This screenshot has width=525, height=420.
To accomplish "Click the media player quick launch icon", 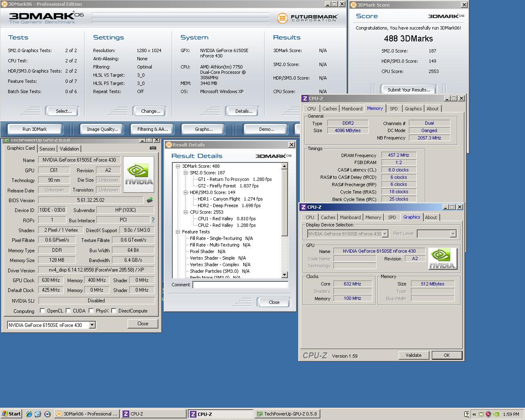I will click(47, 414).
